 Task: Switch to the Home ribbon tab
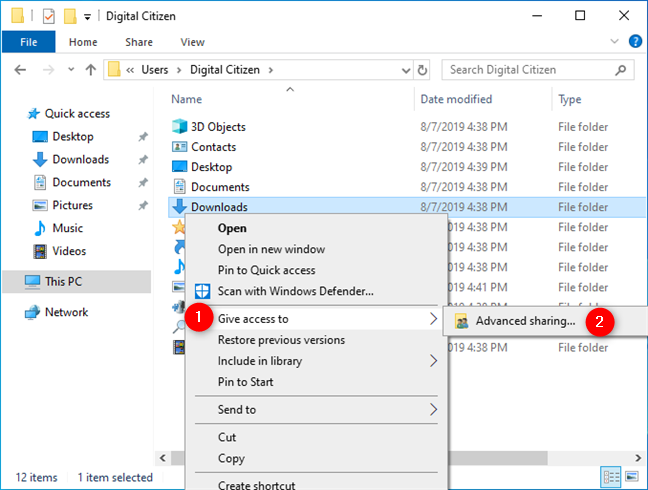83,42
